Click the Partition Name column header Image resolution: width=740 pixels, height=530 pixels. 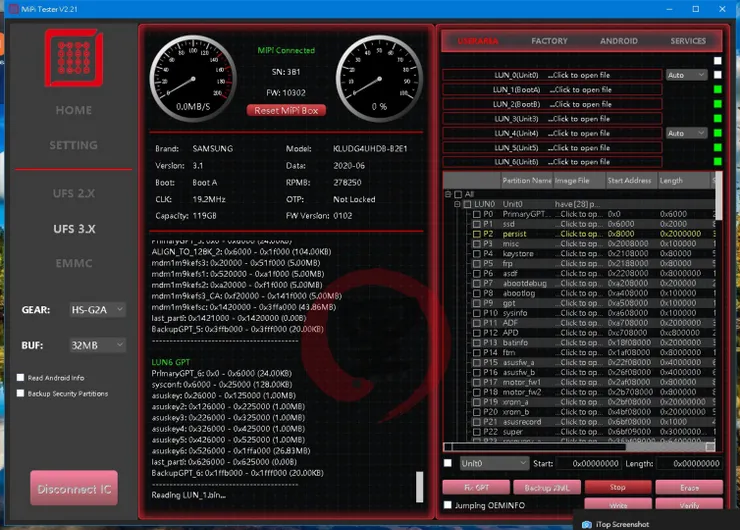pyautogui.click(x=526, y=180)
